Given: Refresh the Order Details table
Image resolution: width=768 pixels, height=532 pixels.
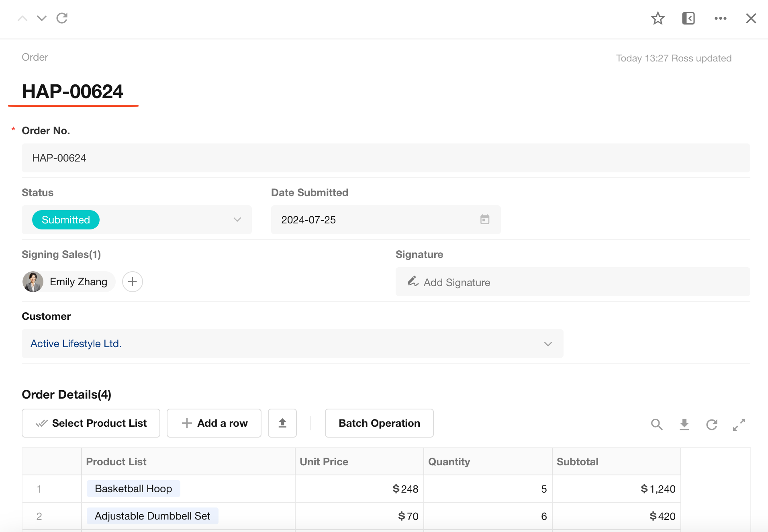Looking at the screenshot, I should [712, 424].
